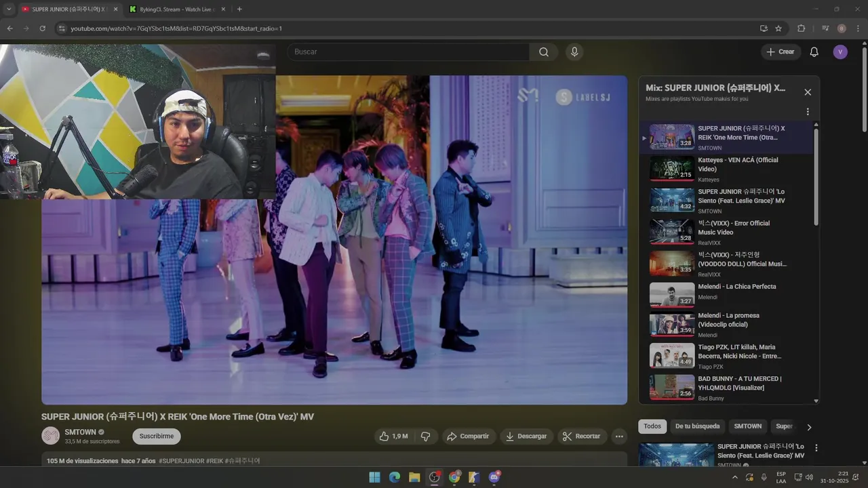868x488 pixels.
Task: Play Tiago PZK 'Entre...' playlist item
Action: coord(726,355)
